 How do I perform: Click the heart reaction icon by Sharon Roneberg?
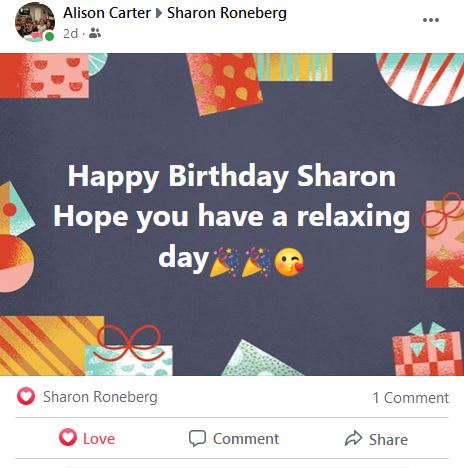[x=26, y=397]
